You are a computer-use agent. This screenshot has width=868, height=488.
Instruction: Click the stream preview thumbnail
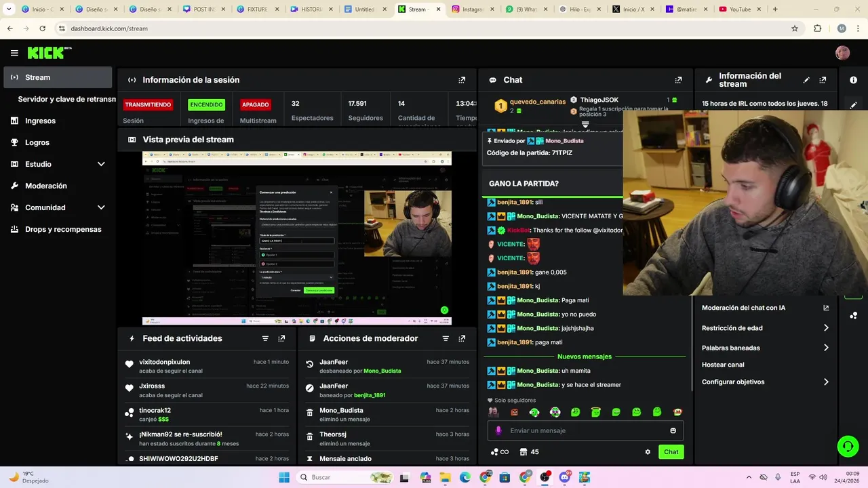(x=296, y=238)
